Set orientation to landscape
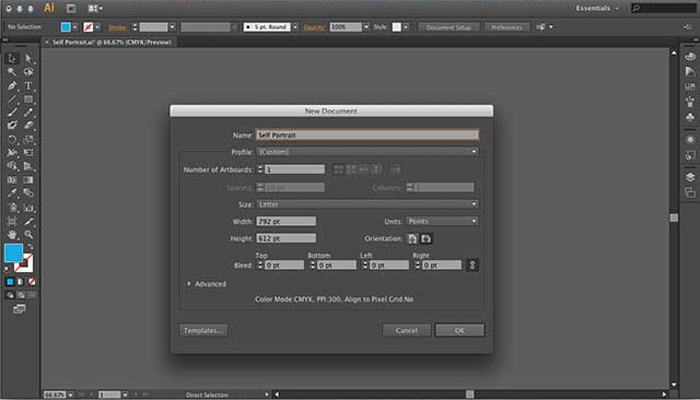 425,239
